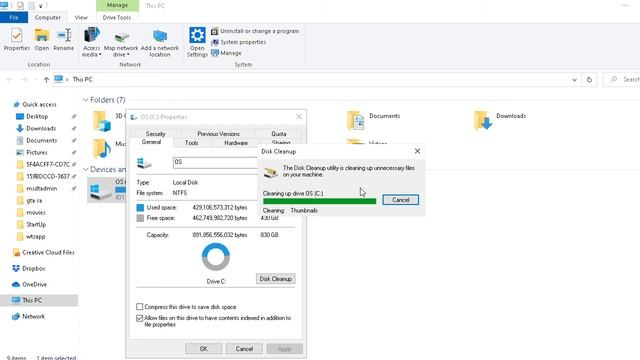
Task: Switch to the Computer ribbon tab
Action: [x=47, y=18]
